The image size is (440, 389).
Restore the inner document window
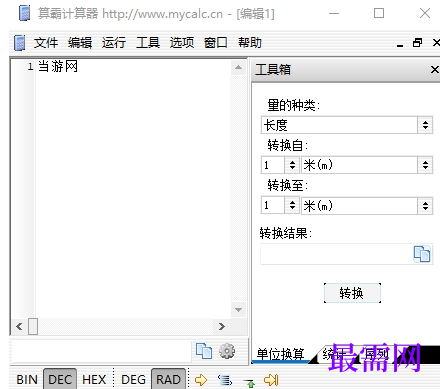[x=417, y=42]
